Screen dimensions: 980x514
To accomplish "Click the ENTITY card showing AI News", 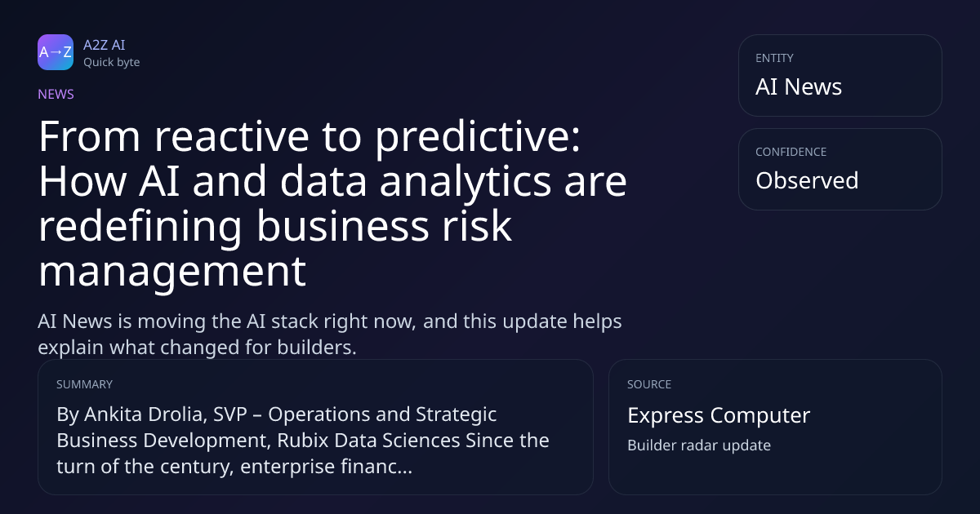I will click(x=840, y=75).
